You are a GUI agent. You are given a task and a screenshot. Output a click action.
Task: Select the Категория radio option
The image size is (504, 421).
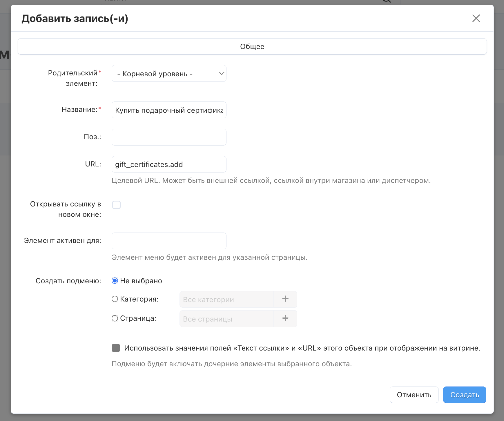(115, 299)
